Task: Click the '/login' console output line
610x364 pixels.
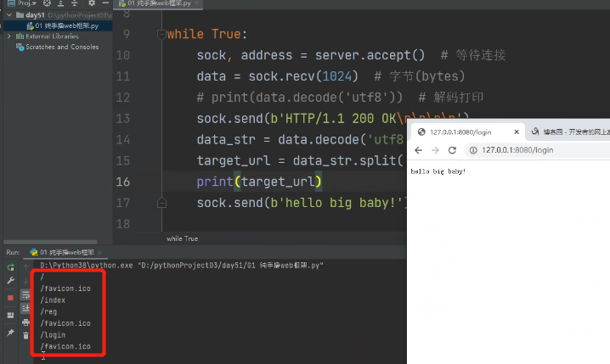Action: [x=53, y=335]
